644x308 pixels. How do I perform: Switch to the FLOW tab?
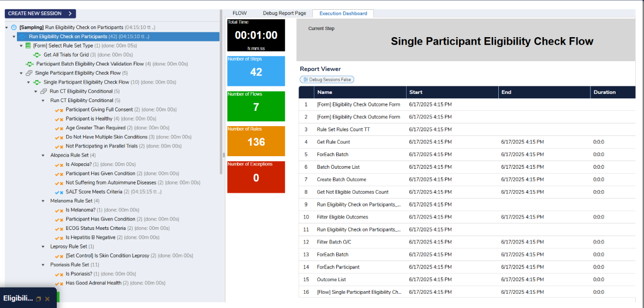pos(240,13)
